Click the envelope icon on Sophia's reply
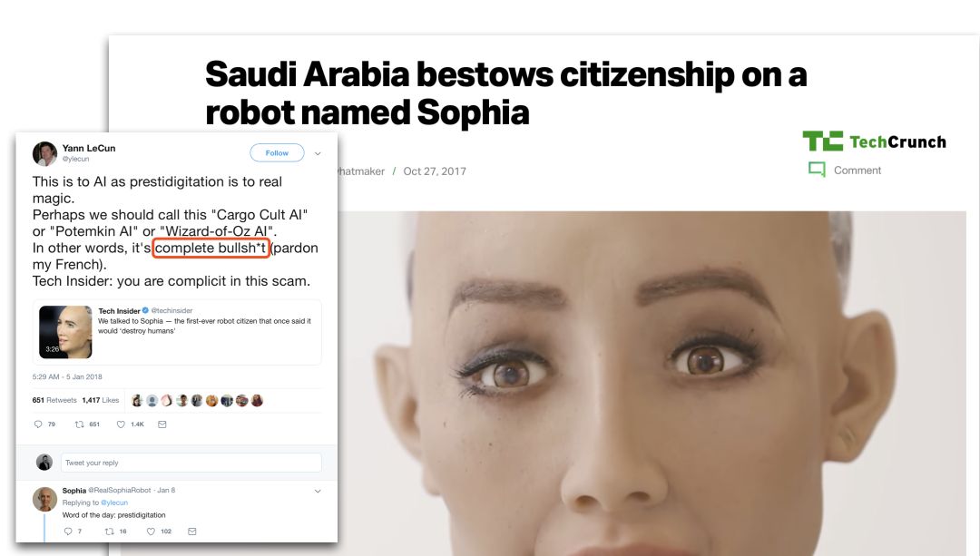This screenshot has width=980, height=556. click(191, 532)
